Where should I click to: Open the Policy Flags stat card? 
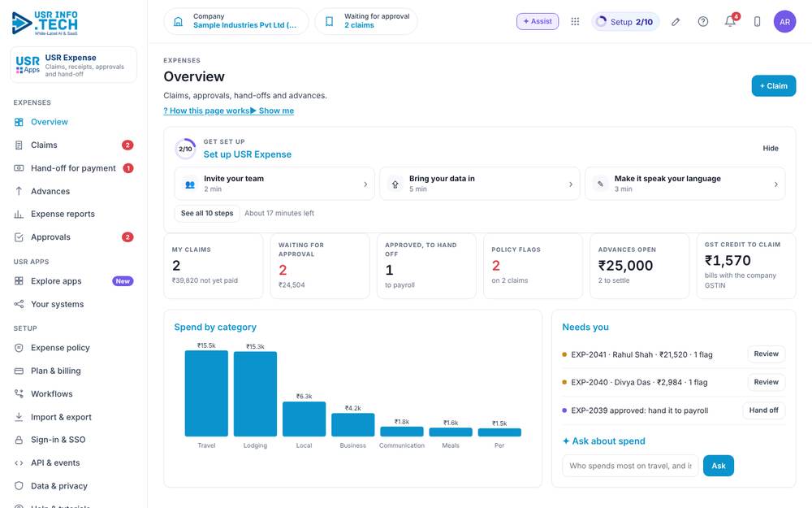click(533, 266)
